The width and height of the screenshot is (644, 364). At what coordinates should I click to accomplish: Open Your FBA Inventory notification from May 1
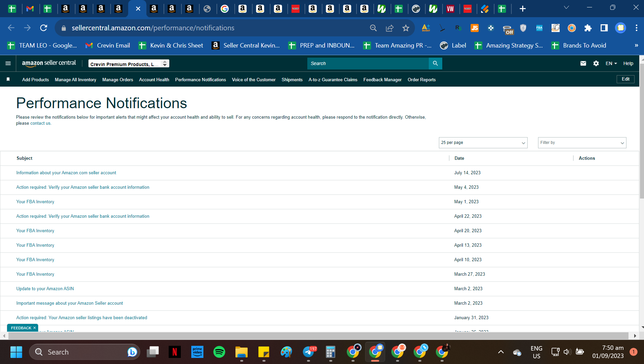[35, 202]
